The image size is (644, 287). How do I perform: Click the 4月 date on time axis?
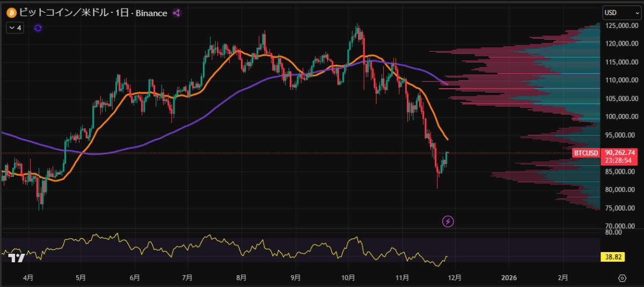(x=28, y=278)
